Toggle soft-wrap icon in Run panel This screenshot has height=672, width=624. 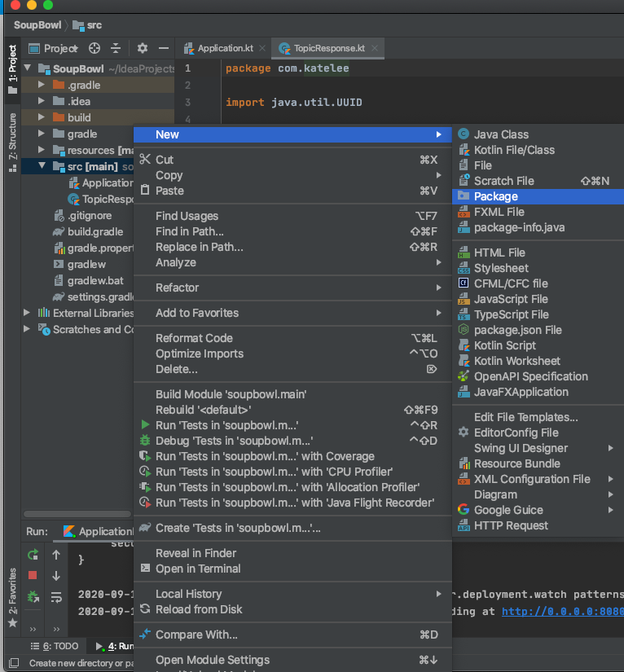click(56, 596)
